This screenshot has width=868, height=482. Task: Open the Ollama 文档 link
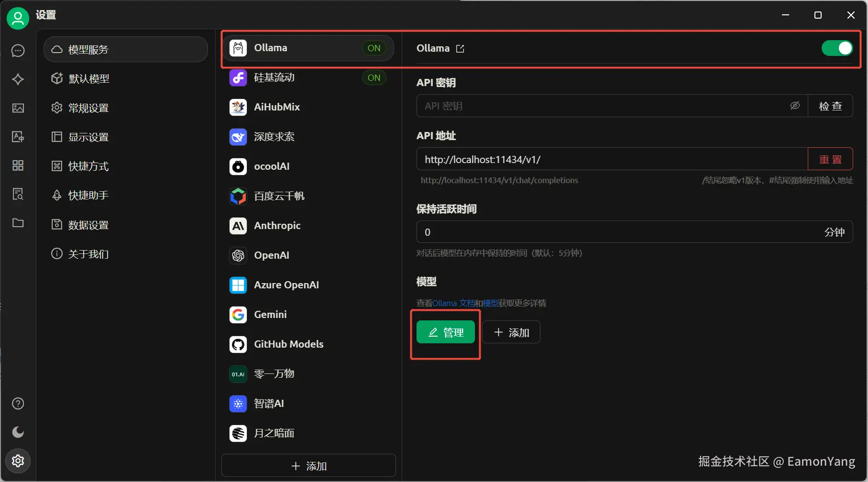[454, 303]
